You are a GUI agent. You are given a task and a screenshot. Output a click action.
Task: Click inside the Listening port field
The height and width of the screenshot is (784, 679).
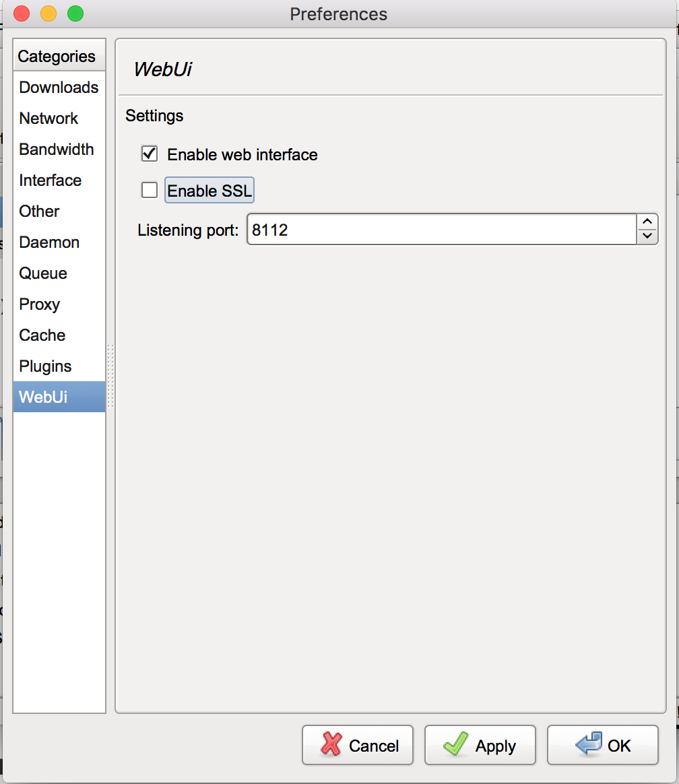pyautogui.click(x=441, y=230)
